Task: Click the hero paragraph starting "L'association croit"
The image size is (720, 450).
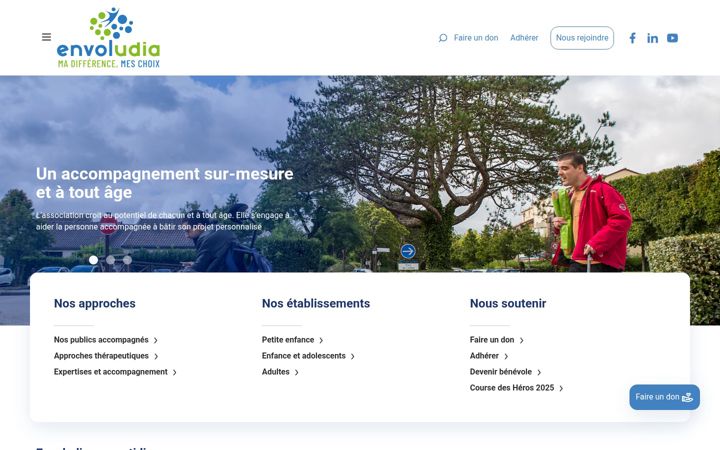Action: (x=163, y=221)
